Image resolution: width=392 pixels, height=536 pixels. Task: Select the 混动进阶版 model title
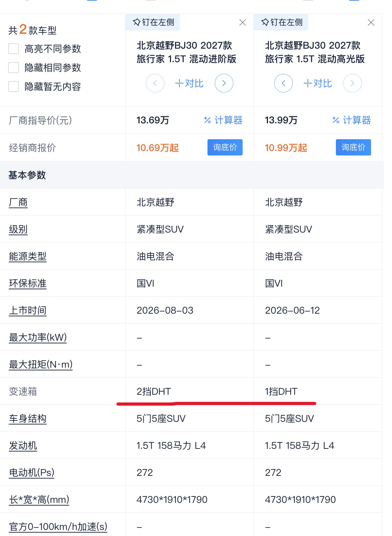click(x=186, y=52)
